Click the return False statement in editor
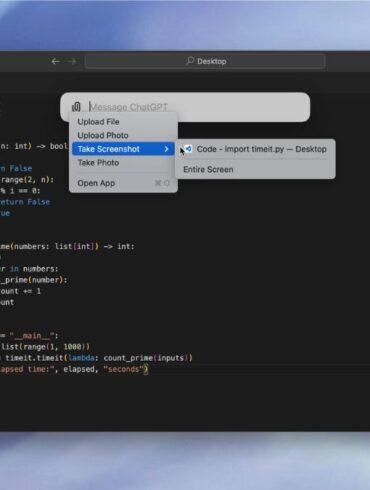 [x=25, y=202]
